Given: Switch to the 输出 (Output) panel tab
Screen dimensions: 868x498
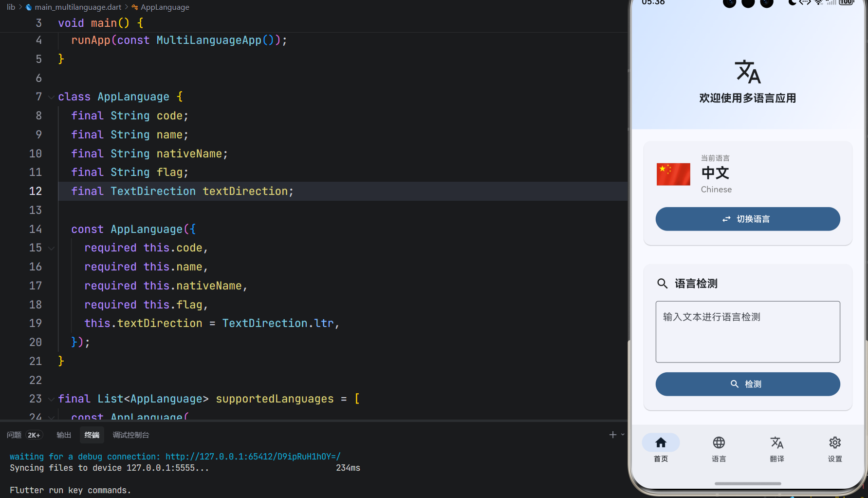Looking at the screenshot, I should click(64, 435).
